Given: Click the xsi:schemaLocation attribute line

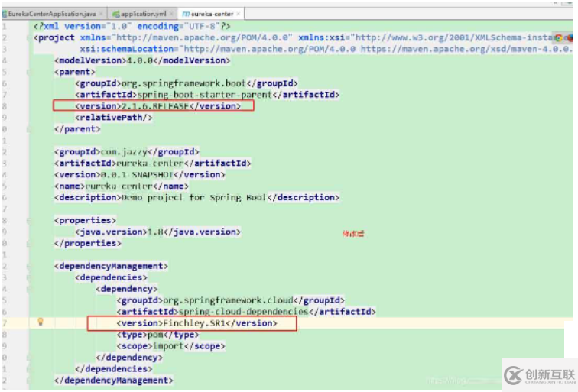Looking at the screenshot, I should tap(326, 49).
